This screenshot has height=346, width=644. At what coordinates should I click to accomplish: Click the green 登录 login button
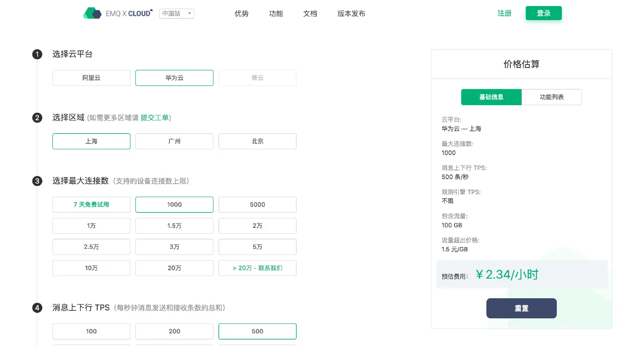543,13
